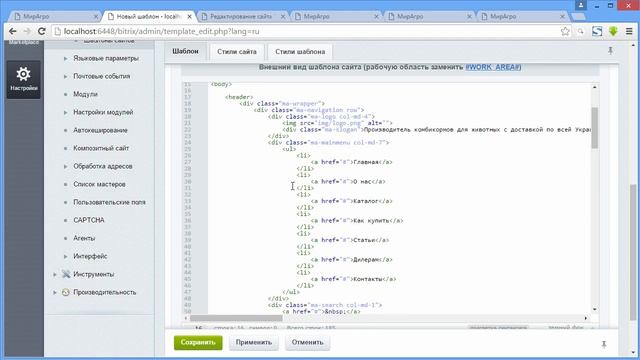Open Агенты in the sidebar
Image resolution: width=640 pixels, height=360 pixels.
point(84,238)
